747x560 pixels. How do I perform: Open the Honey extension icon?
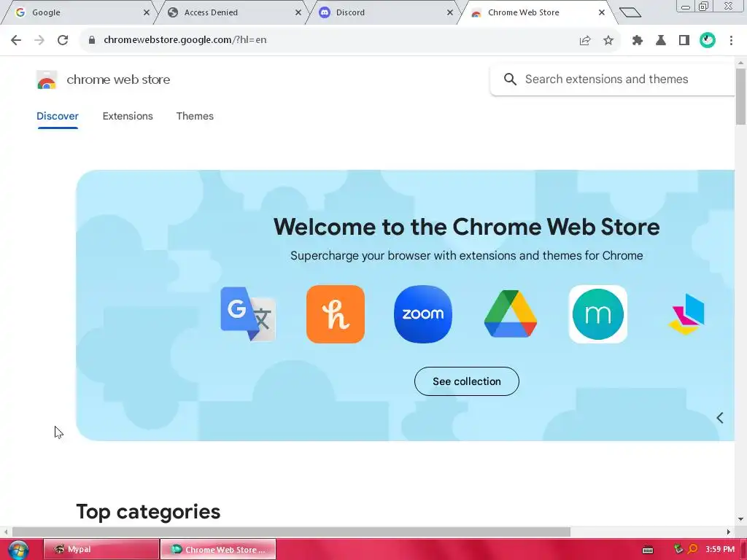[336, 314]
